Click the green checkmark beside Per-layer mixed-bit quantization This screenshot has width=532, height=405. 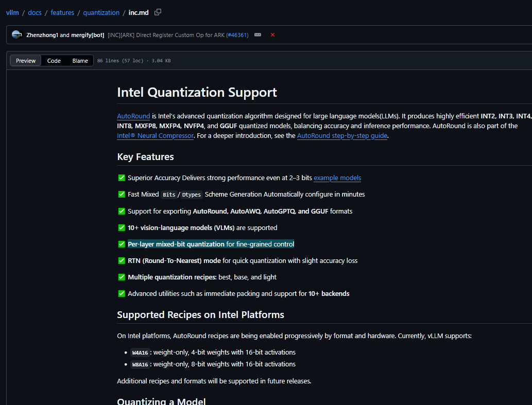[122, 244]
